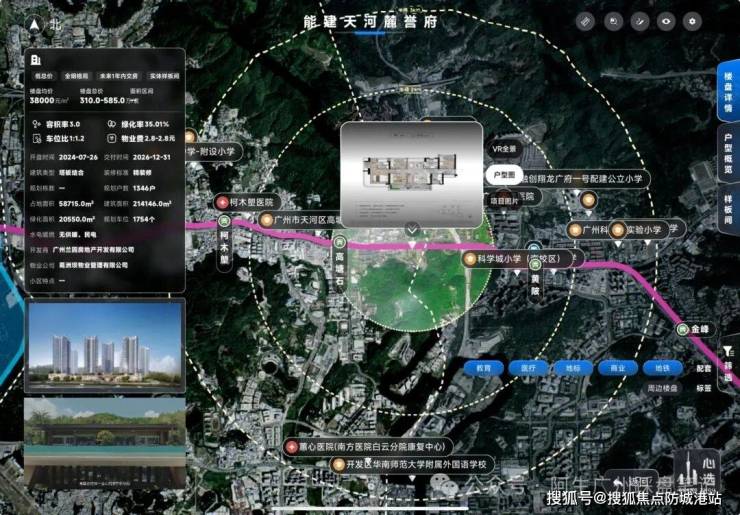Open the VR全景 view option
The image size is (740, 515).
(504, 149)
